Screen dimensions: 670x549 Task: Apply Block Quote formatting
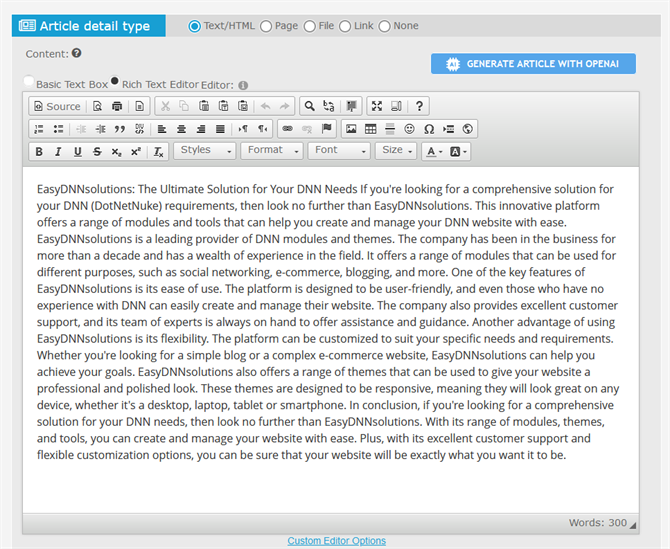coord(120,129)
